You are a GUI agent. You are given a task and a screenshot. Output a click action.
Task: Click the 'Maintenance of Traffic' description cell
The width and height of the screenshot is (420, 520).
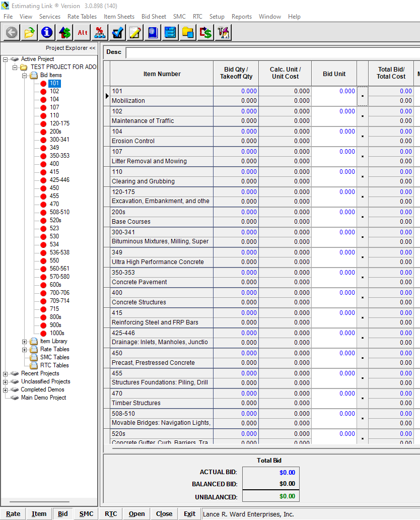click(x=162, y=121)
